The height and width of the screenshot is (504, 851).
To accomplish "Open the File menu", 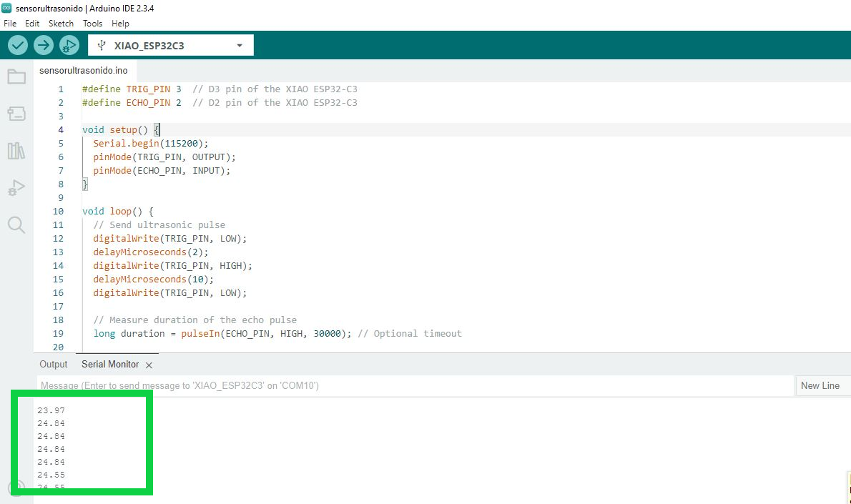I will pos(10,24).
